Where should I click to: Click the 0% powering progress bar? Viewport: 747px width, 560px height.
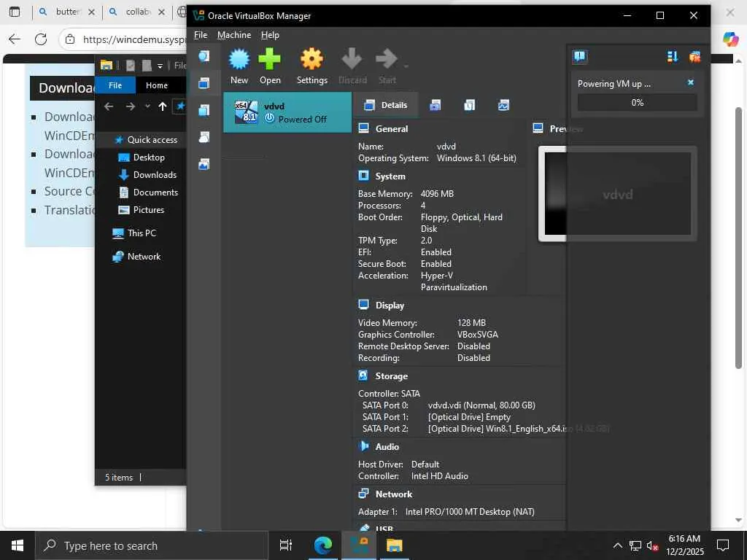point(637,102)
